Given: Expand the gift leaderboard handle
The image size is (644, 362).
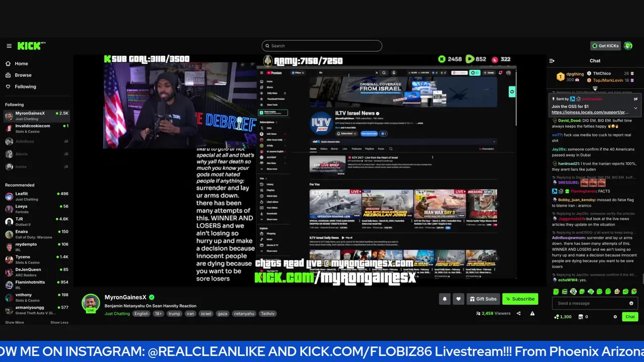Looking at the screenshot, I should [x=595, y=88].
